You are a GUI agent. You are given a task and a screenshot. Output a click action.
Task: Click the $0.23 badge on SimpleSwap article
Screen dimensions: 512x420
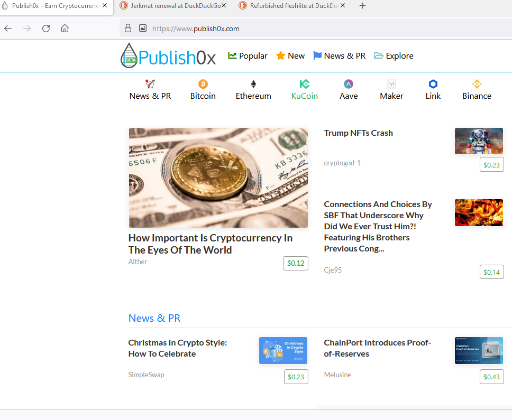[296, 377]
